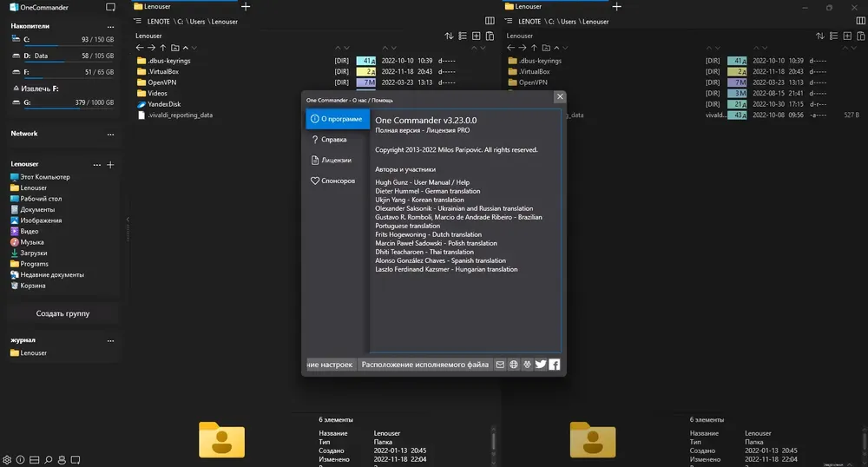This screenshot has height=467, width=868.
Task: Click the Создать группу button
Action: click(62, 313)
